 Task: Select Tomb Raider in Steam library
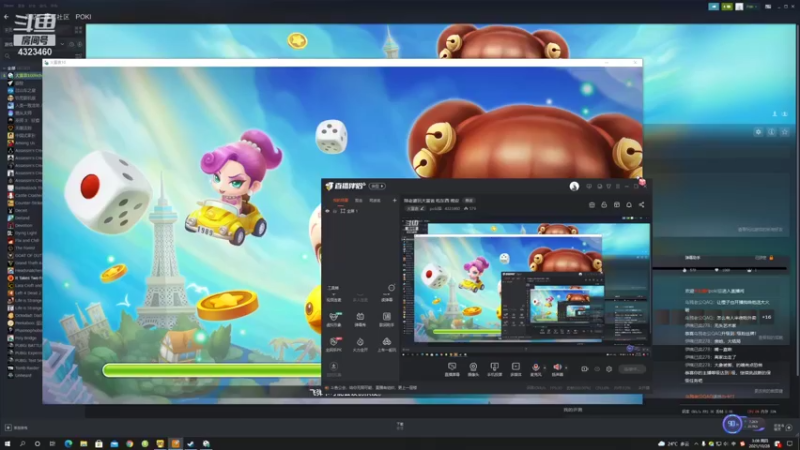pyautogui.click(x=24, y=368)
